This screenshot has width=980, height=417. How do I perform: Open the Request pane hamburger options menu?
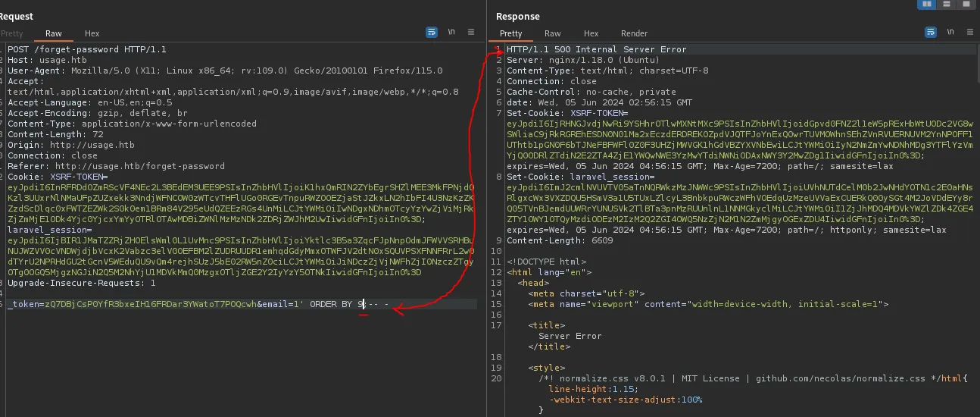(471, 33)
